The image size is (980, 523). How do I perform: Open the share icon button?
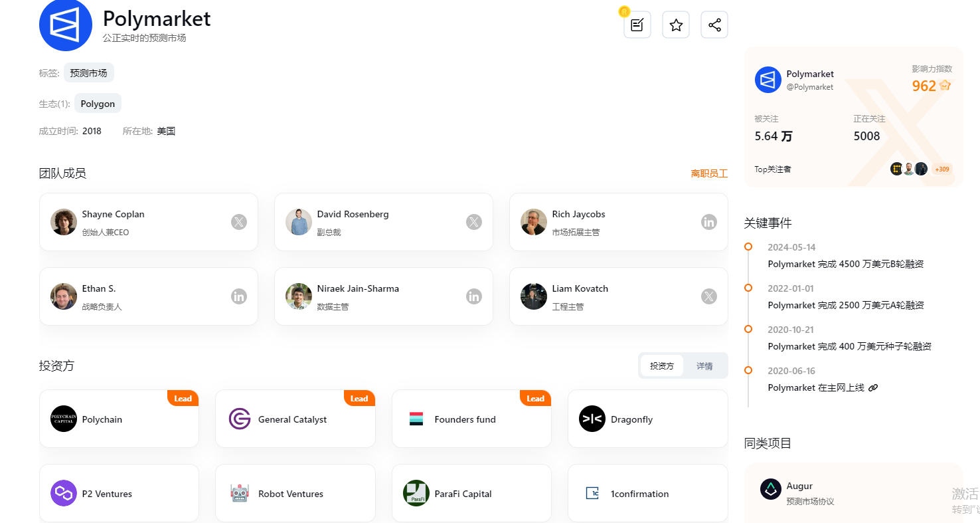[714, 25]
